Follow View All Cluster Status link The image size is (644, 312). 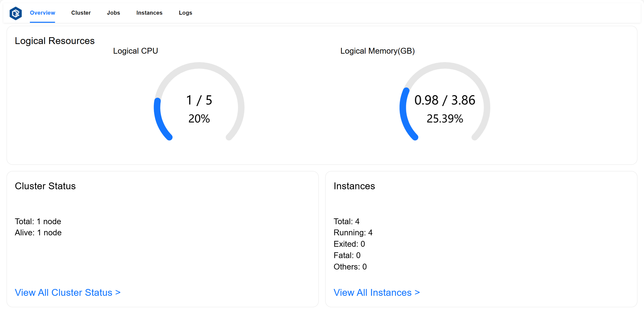point(68,293)
